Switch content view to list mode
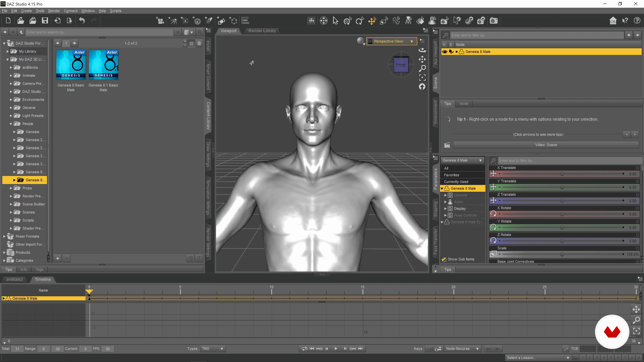This screenshot has width=644, height=362. (x=199, y=43)
